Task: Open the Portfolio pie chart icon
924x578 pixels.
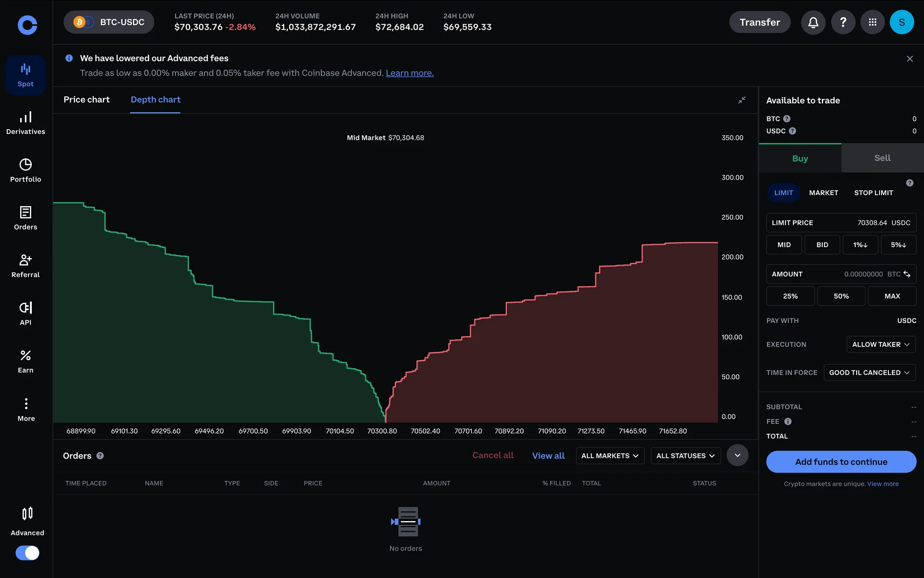Action: point(26,165)
